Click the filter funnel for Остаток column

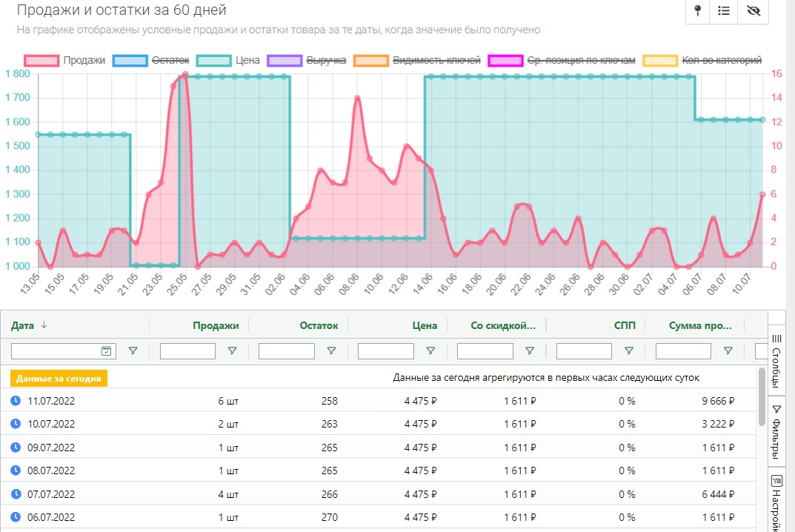pos(331,351)
